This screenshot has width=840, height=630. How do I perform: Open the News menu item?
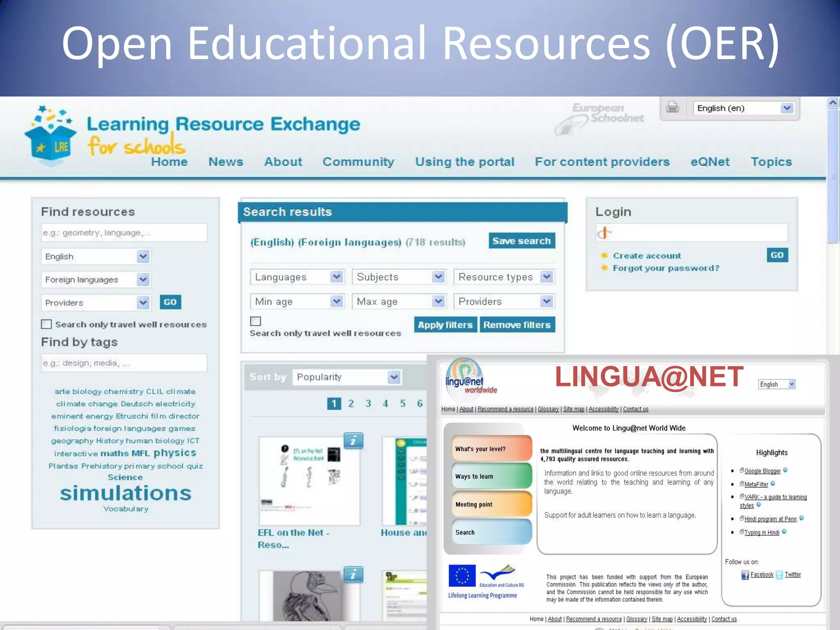coord(226,162)
